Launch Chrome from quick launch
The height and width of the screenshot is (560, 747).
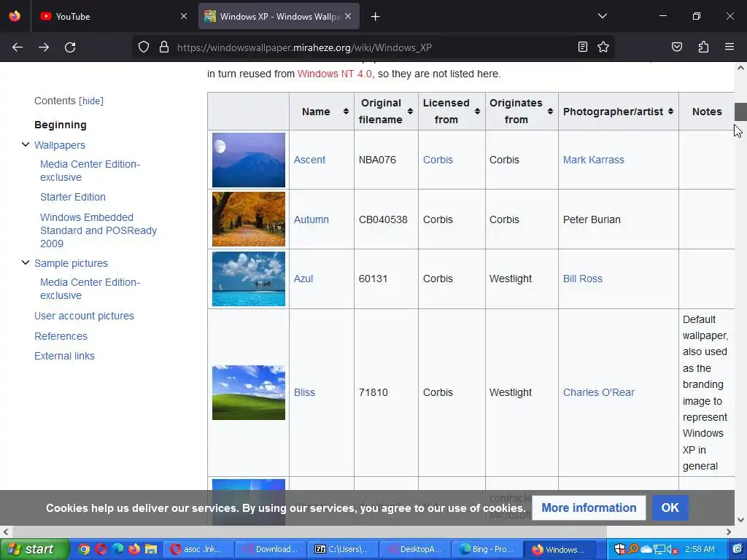click(x=84, y=549)
